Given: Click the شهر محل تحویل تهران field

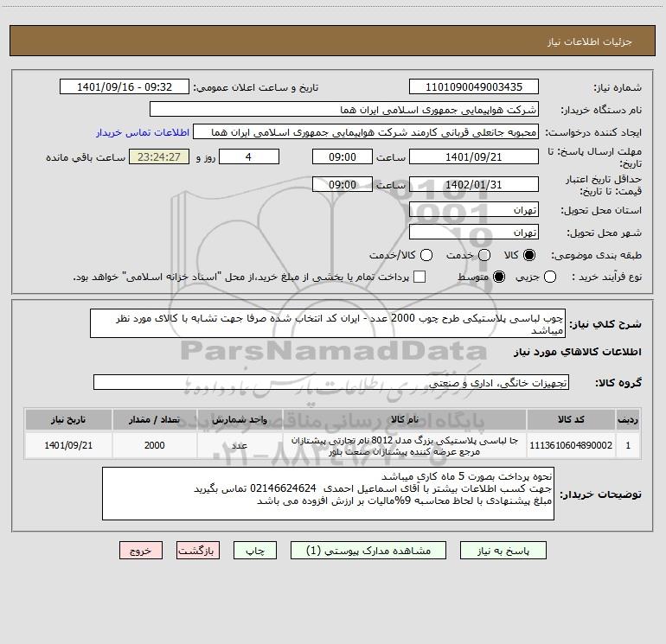Looking at the screenshot, I should 474,233.
